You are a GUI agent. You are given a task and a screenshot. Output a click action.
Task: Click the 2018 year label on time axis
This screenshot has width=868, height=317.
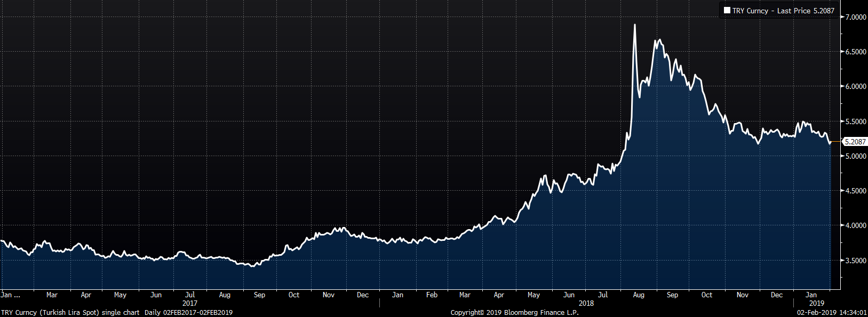[586, 303]
